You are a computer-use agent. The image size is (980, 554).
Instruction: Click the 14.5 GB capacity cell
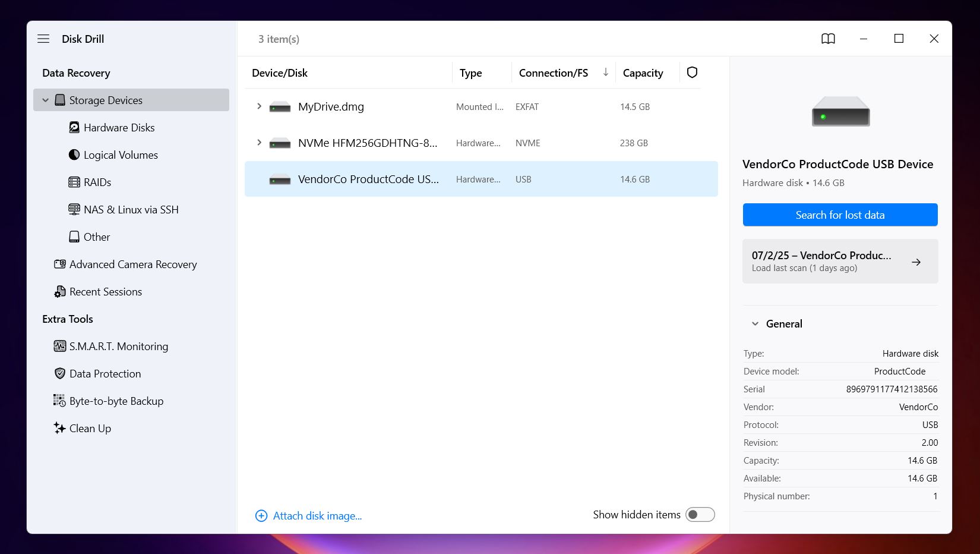[x=635, y=107]
